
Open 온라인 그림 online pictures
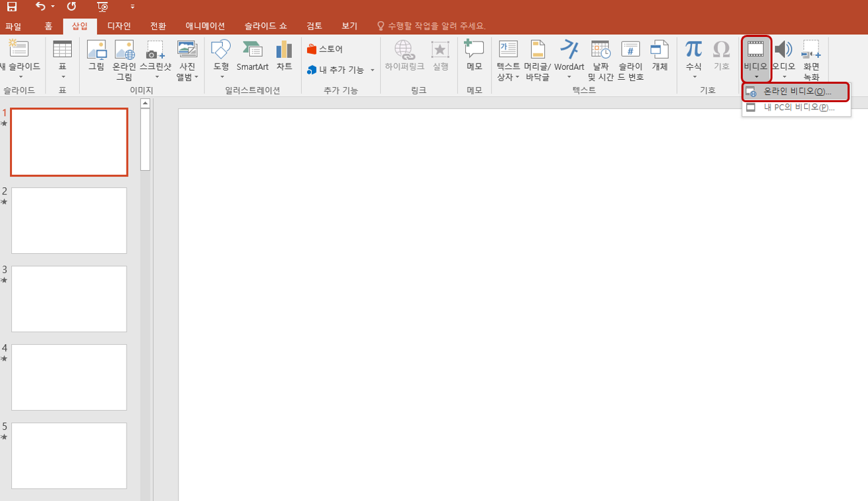click(125, 60)
